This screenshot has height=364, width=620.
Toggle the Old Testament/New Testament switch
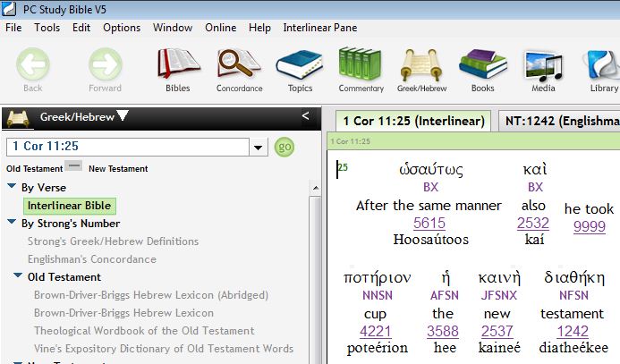(75, 167)
